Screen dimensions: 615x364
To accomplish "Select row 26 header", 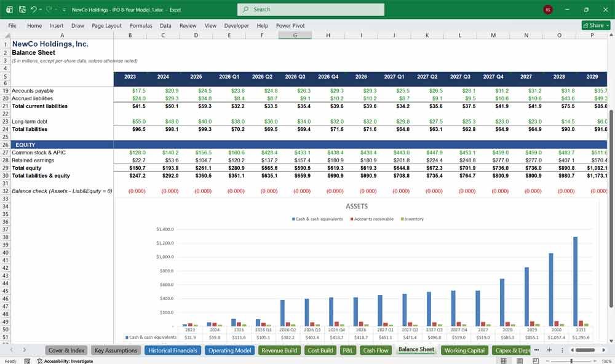I will (6, 144).
